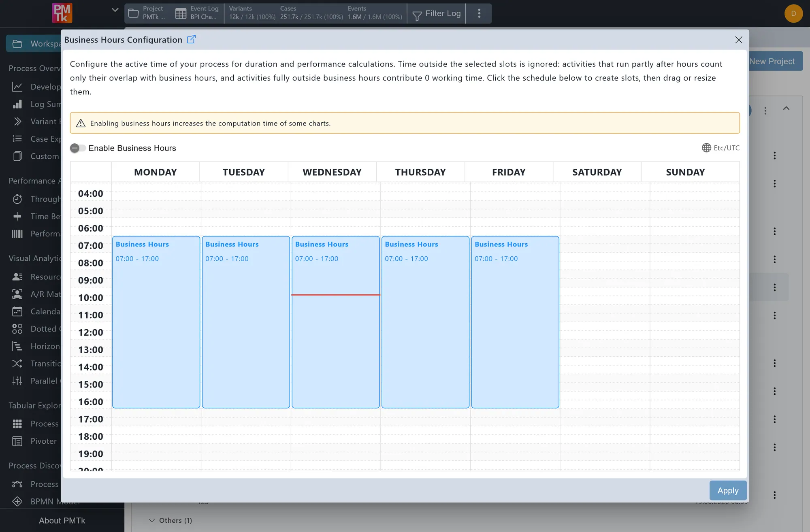The height and width of the screenshot is (532, 810).
Task: Click the Performance barcode icon in sidebar
Action: (17, 234)
